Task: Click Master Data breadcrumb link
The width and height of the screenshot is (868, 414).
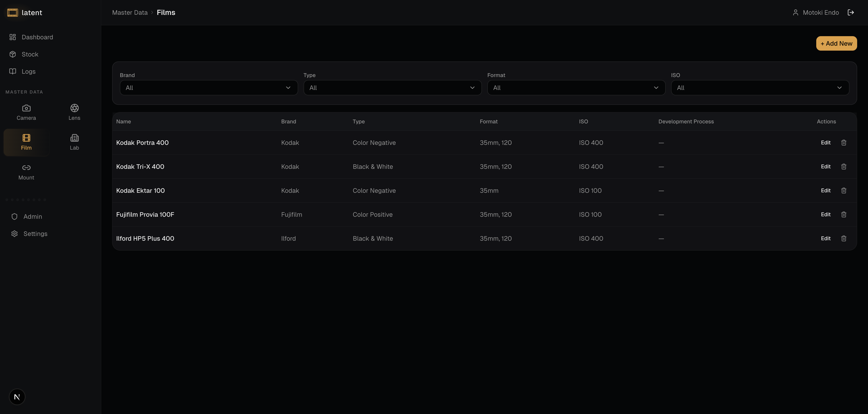Action: (x=130, y=12)
